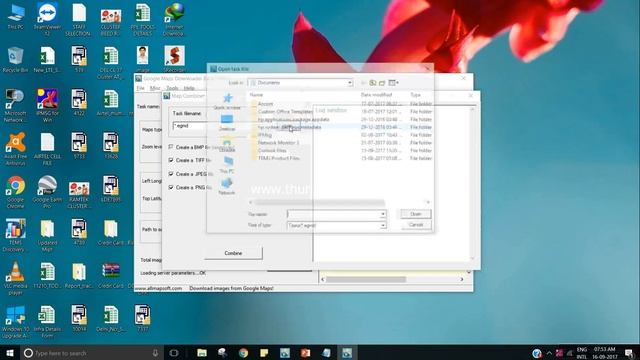Click the File name text field
Viewport: 640px width, 360px height.
(x=333, y=214)
